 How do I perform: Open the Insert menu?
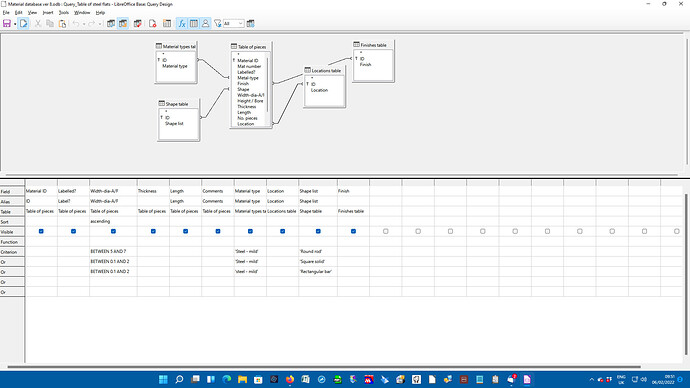[48, 13]
